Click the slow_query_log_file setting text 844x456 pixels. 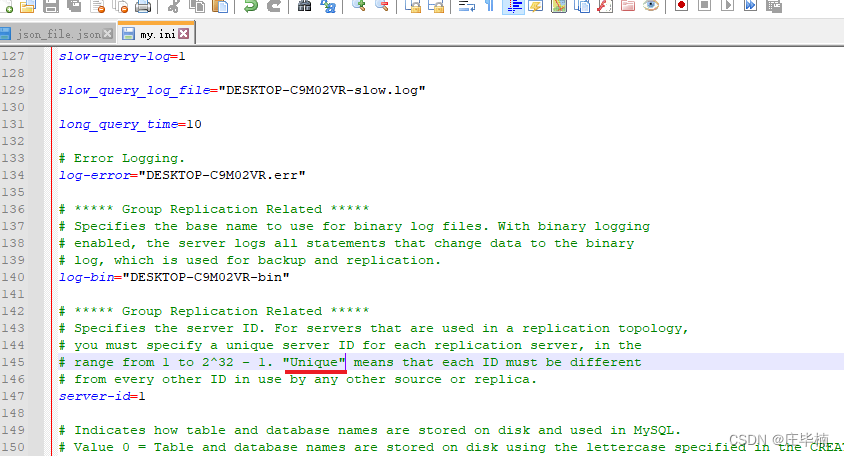click(x=135, y=90)
